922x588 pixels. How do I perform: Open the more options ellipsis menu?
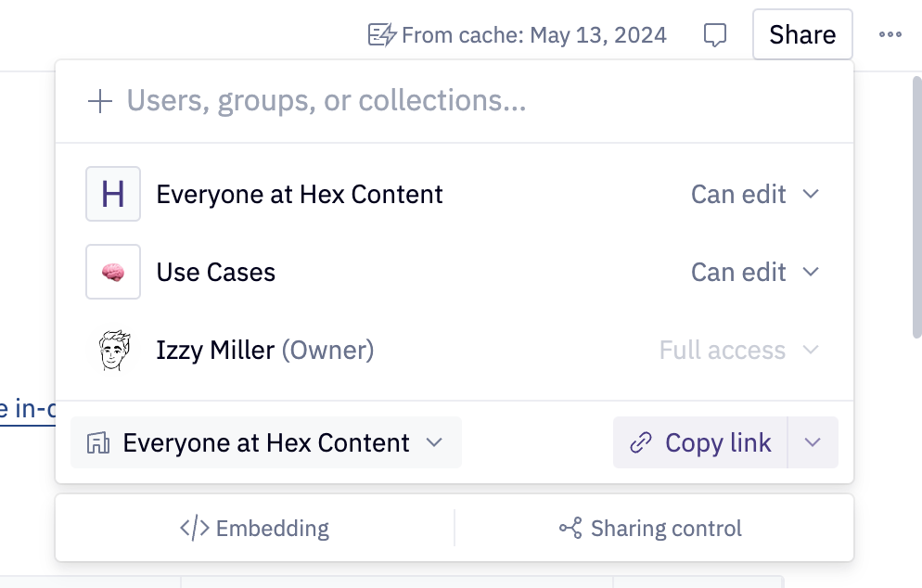(890, 34)
